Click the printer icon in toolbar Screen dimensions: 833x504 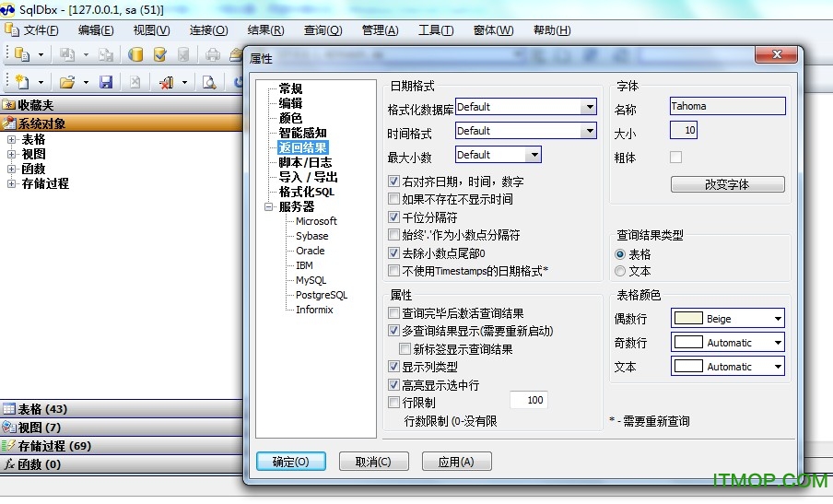tap(213, 53)
